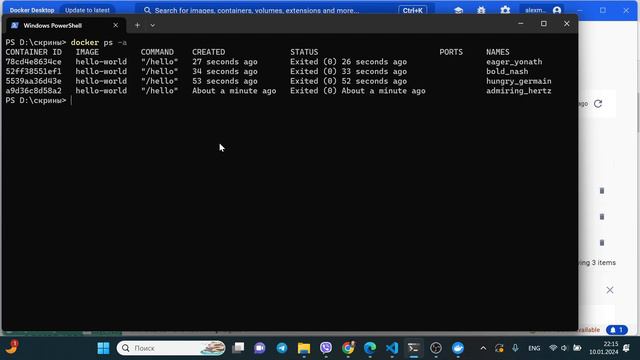Open Docker Desktop settings gear icon

coord(505,10)
